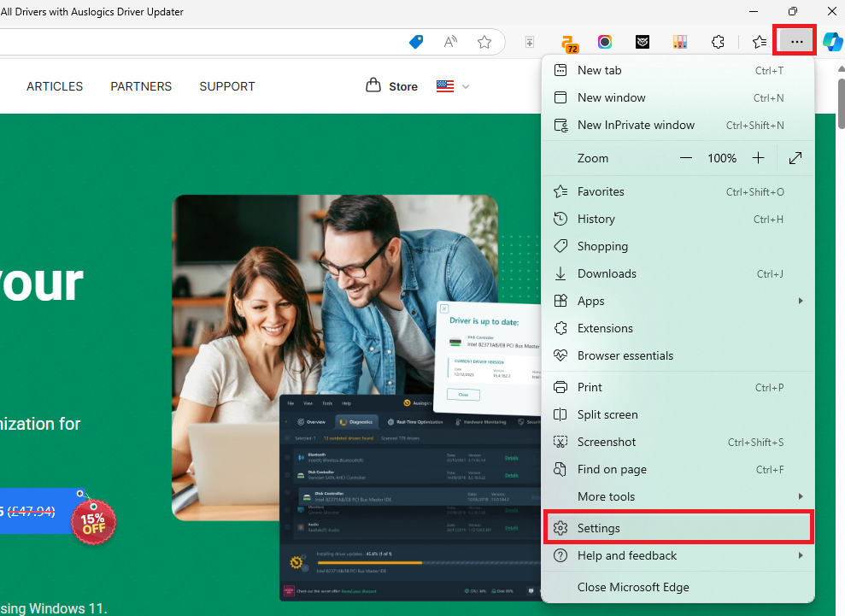Click the Print printer icon in the menu
This screenshot has width=845, height=616.
tap(560, 387)
